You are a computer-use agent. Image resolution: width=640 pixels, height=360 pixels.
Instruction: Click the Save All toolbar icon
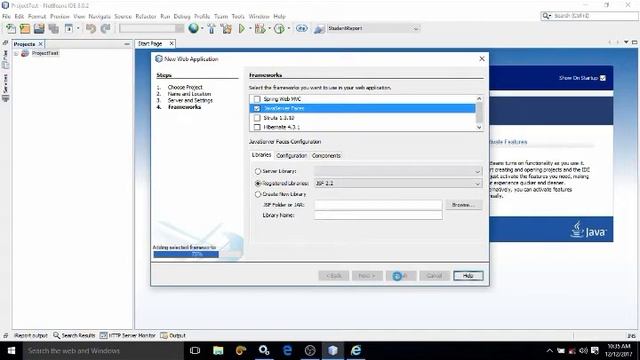point(53,29)
